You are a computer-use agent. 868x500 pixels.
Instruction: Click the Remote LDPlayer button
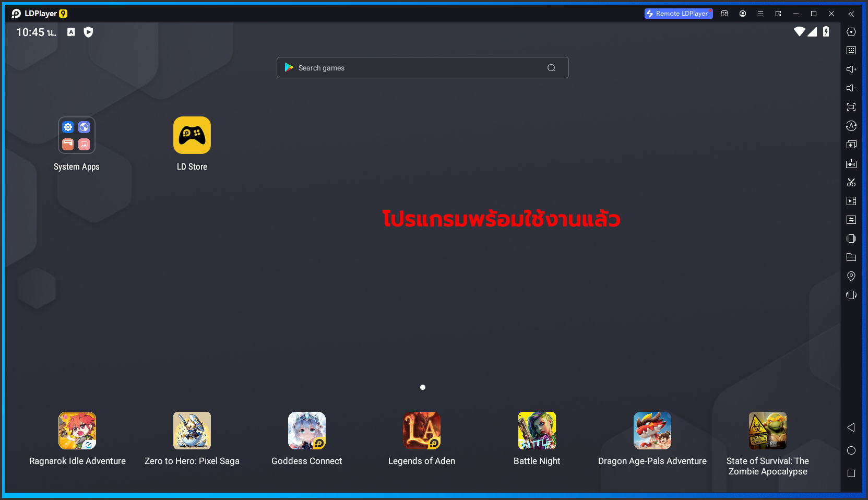(x=677, y=13)
